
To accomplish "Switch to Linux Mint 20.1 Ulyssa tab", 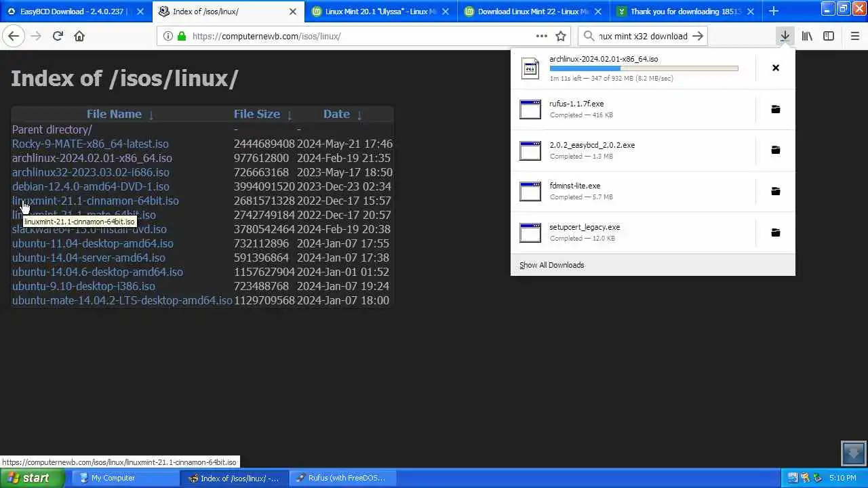I will coord(380,12).
